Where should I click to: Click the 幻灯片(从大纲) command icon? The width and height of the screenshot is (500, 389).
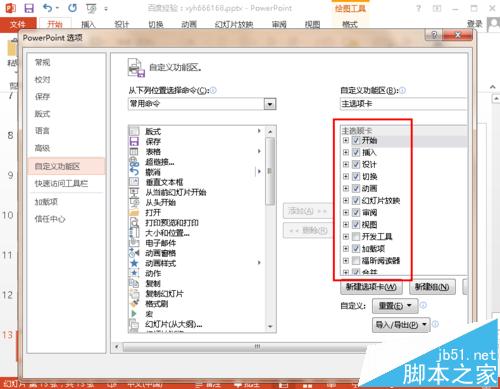(134, 324)
